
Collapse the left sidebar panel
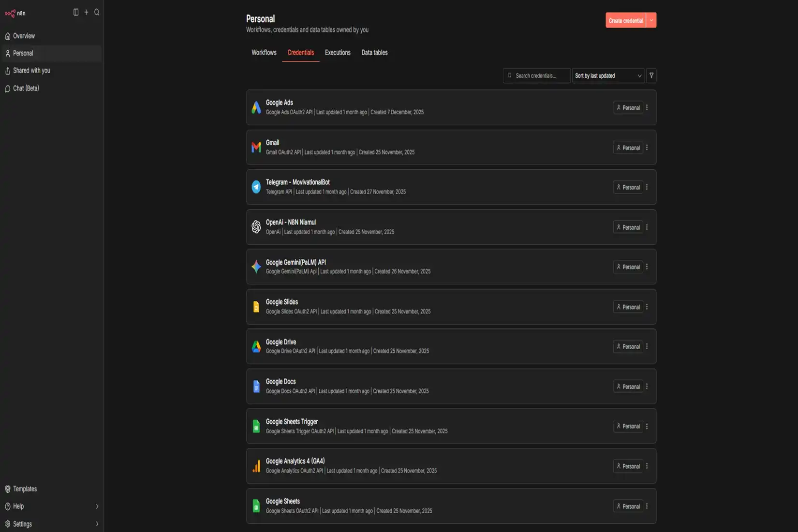click(x=75, y=12)
